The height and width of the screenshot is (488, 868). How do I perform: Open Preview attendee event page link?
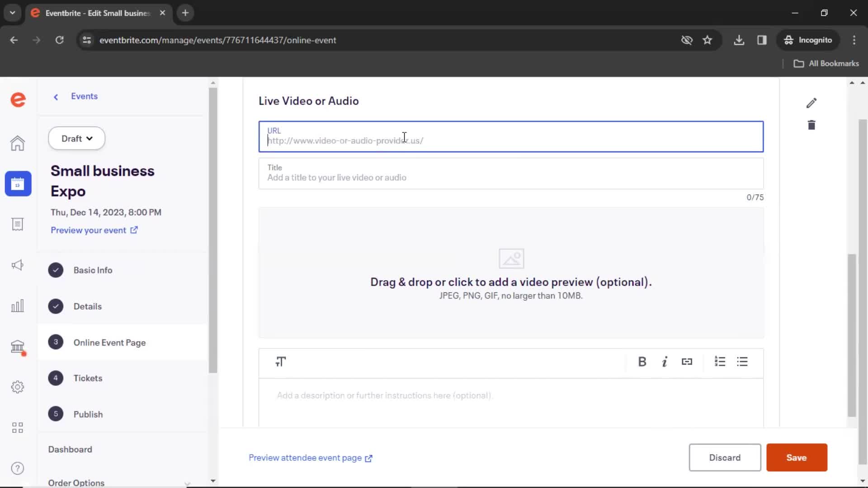pyautogui.click(x=311, y=458)
